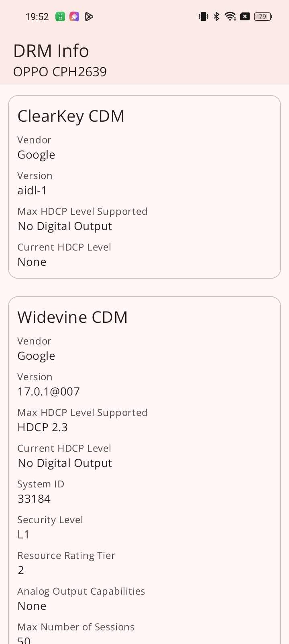The width and height of the screenshot is (289, 644).
Task: Tap the OPPO CPH2639 device name
Action: pos(60,72)
